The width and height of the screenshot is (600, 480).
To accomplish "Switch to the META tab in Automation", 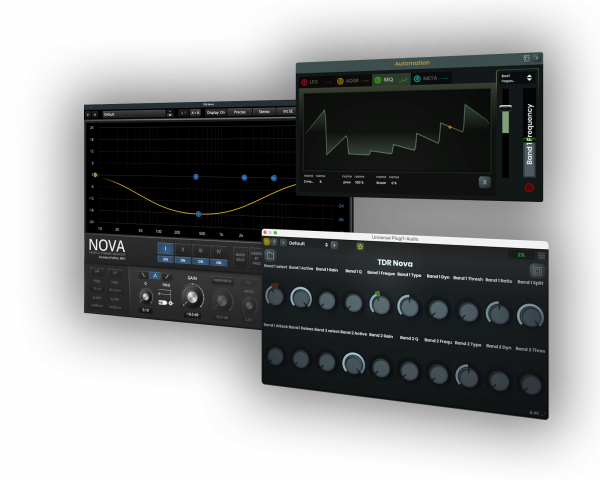I will click(x=430, y=78).
